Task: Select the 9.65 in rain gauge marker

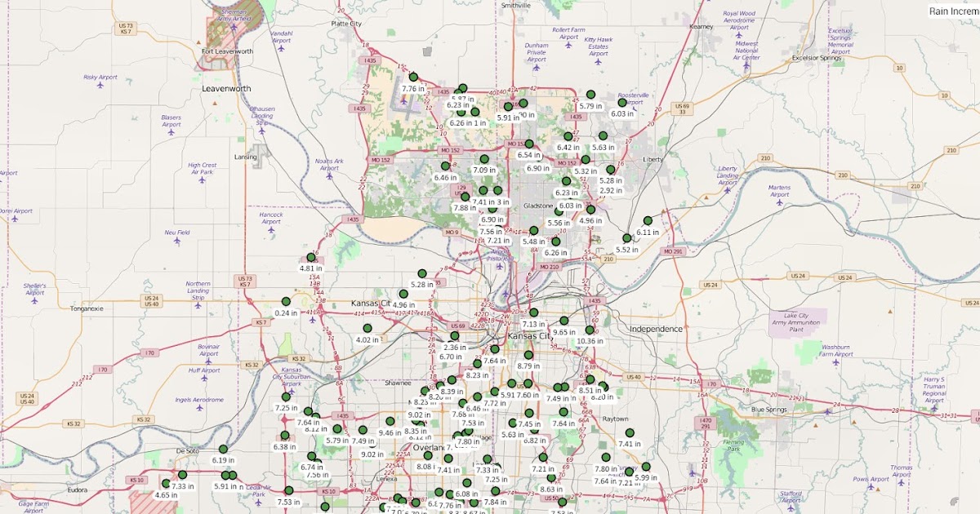Action: [564, 321]
